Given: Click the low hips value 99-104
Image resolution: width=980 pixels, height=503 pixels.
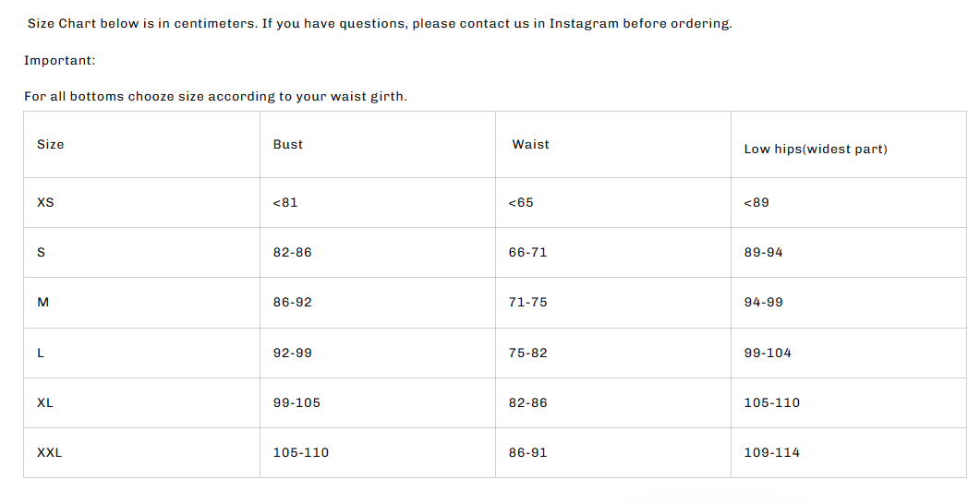Looking at the screenshot, I should 768,353.
